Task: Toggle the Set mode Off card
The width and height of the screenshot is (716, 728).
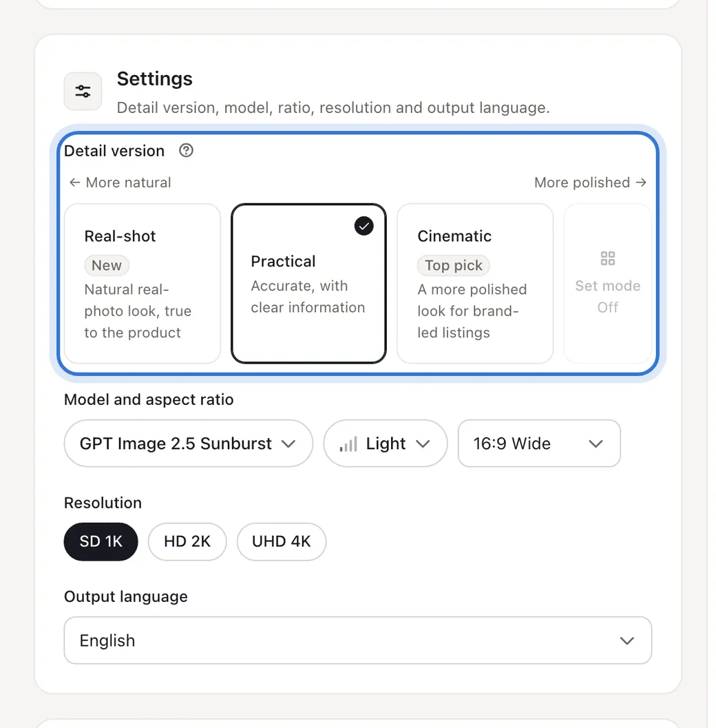Action: pyautogui.click(x=607, y=283)
